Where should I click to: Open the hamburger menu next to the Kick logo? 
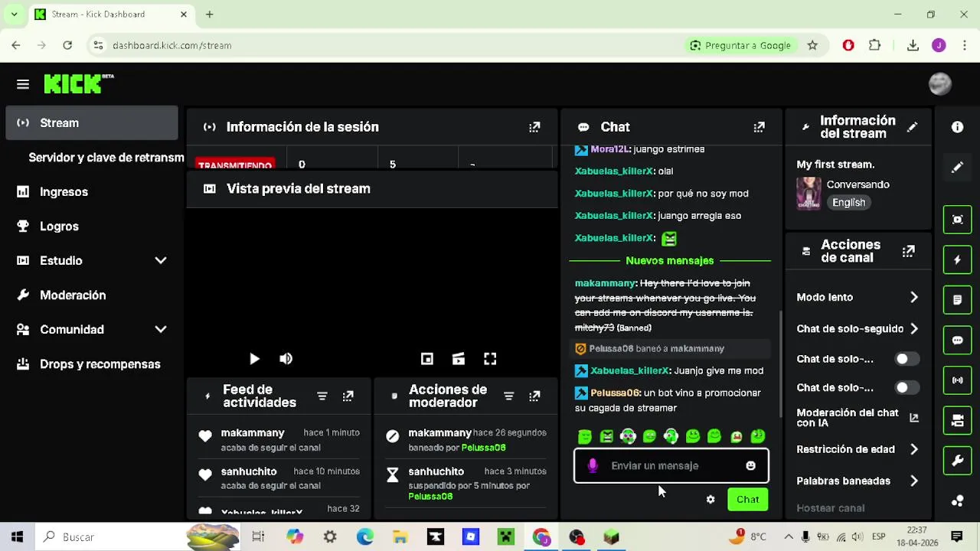(x=23, y=84)
